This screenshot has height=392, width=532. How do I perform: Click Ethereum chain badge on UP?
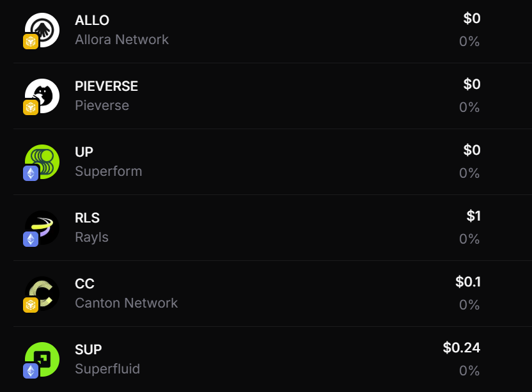[x=31, y=173]
